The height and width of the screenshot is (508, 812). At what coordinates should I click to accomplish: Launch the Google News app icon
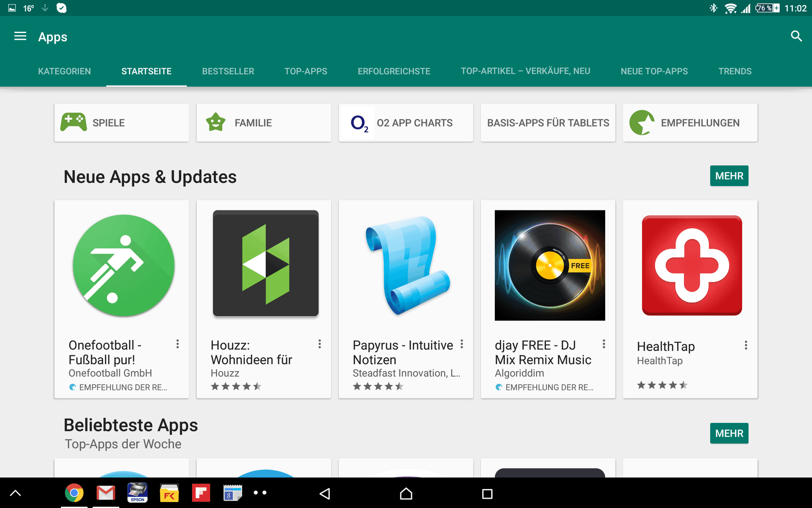click(233, 493)
